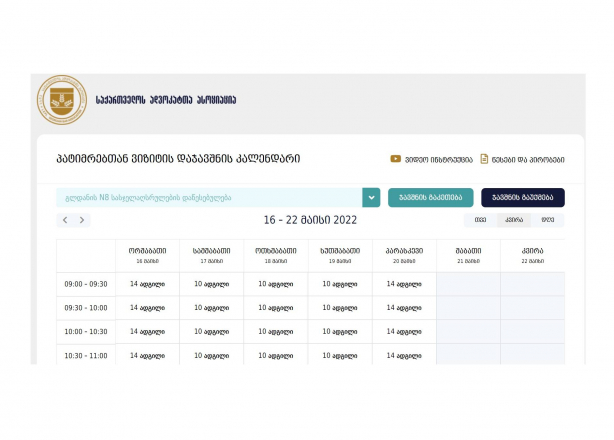Image resolution: width=614 pixels, height=440 pixels.
Task: Pick Friday 10:30 slot with 14 places
Action: 405,355
